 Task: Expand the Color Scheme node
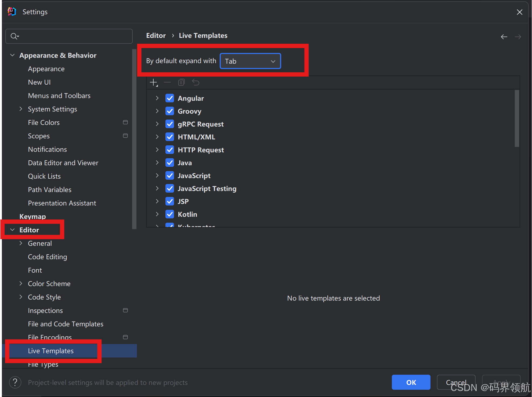pyautogui.click(x=21, y=284)
